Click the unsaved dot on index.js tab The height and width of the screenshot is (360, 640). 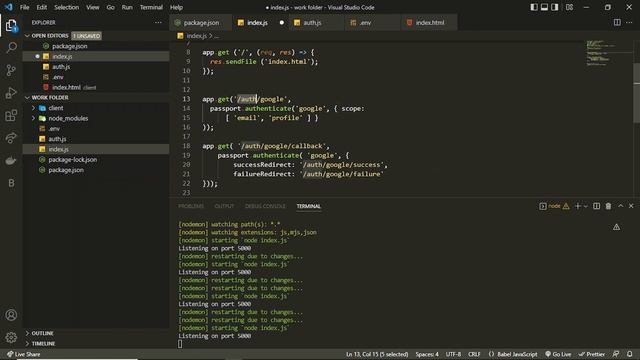tap(282, 23)
